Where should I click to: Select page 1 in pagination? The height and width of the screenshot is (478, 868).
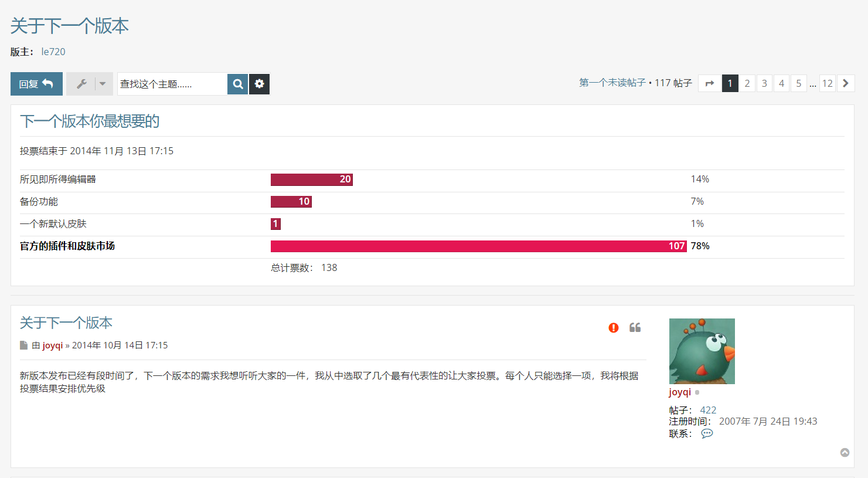[x=730, y=83]
